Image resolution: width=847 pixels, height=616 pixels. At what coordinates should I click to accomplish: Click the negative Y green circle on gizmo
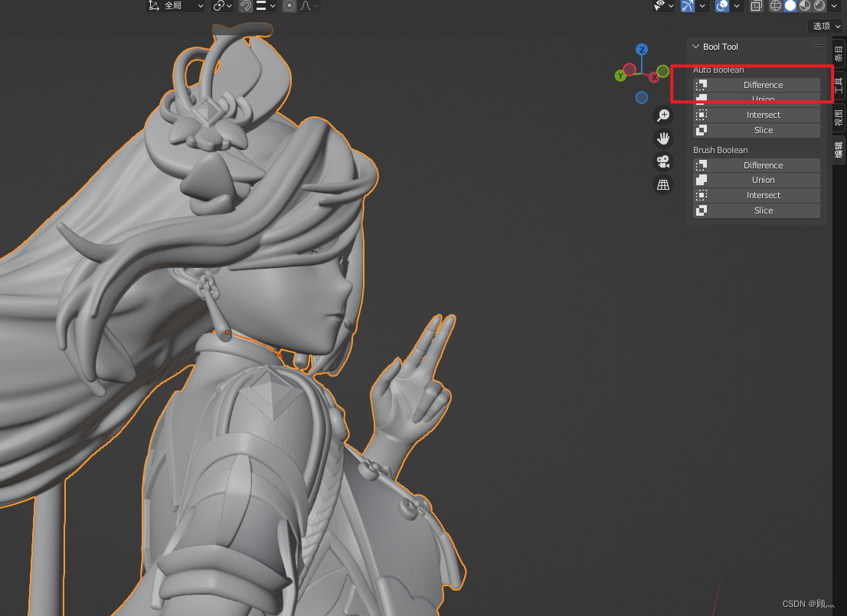coord(662,71)
